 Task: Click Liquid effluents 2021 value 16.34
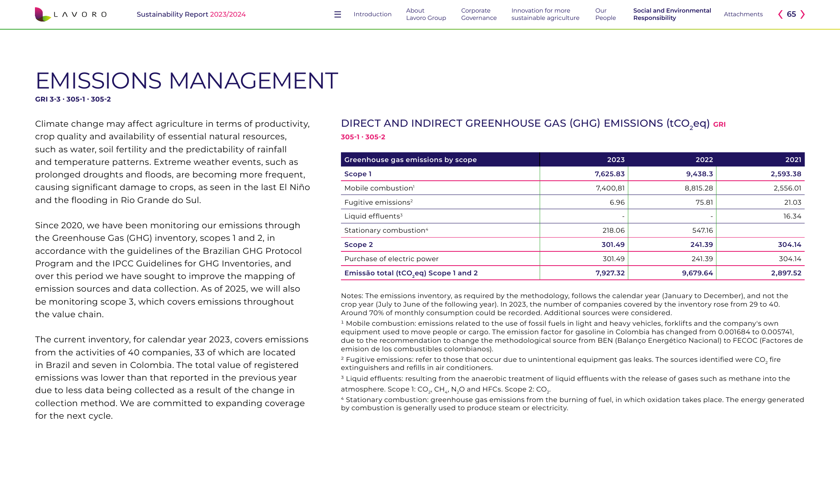(x=792, y=216)
